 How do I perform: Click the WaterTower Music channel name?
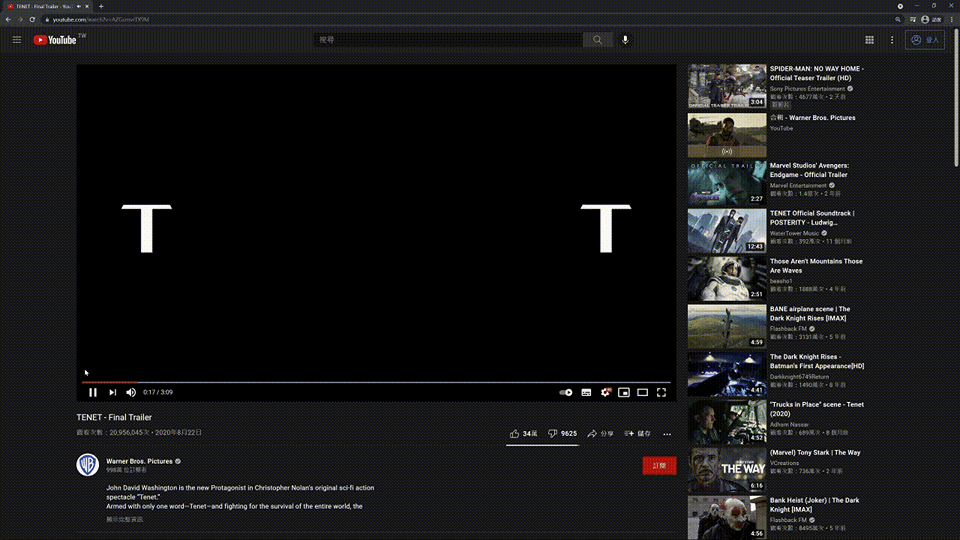pyautogui.click(x=794, y=233)
